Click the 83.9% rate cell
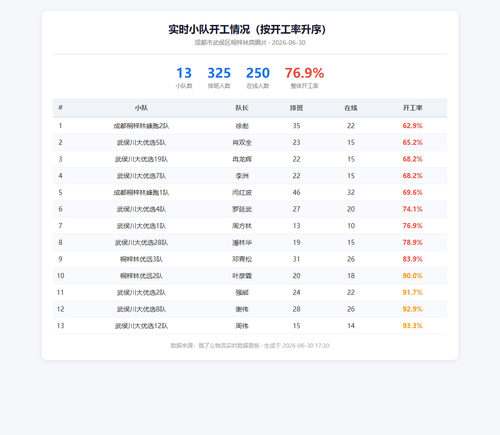500x435 pixels. click(x=412, y=259)
